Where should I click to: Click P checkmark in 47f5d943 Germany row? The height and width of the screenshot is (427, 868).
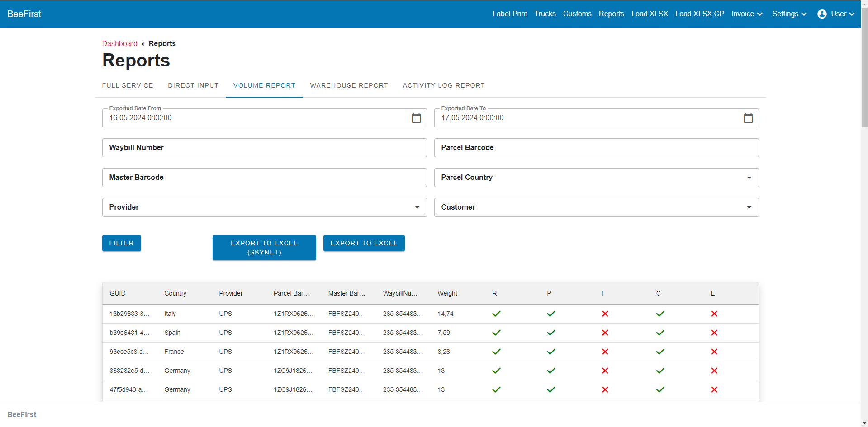pyautogui.click(x=551, y=389)
